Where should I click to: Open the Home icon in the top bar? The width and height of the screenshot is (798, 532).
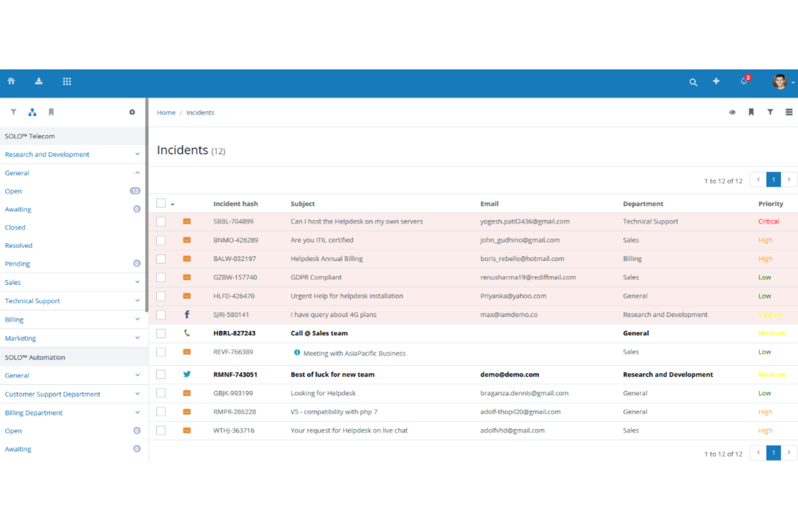click(11, 81)
